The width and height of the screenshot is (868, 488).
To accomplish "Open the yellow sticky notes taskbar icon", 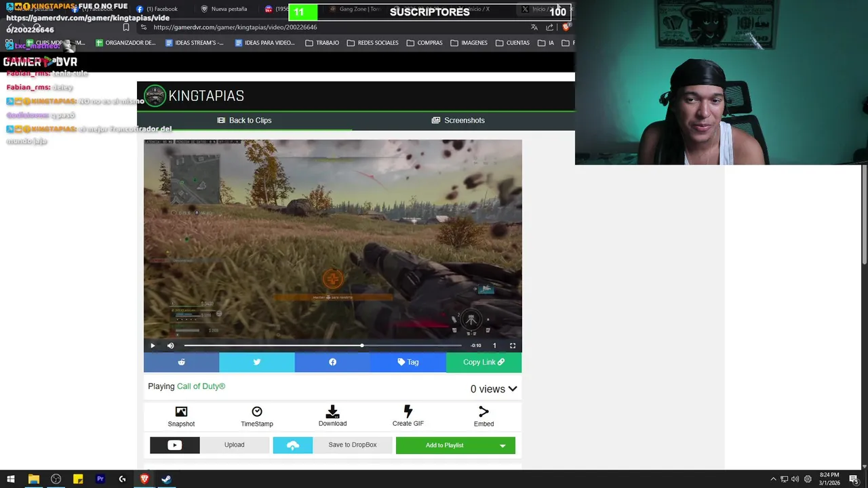I will [x=78, y=479].
